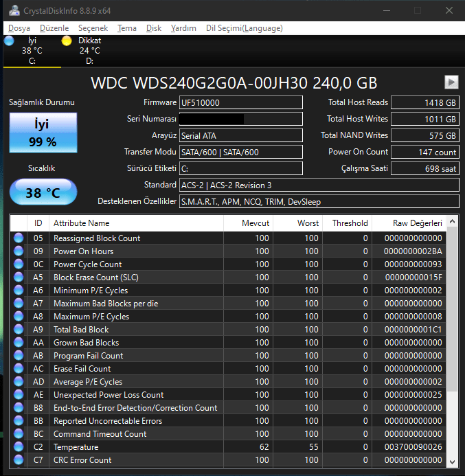Go to next disk with arrow button

point(451,82)
